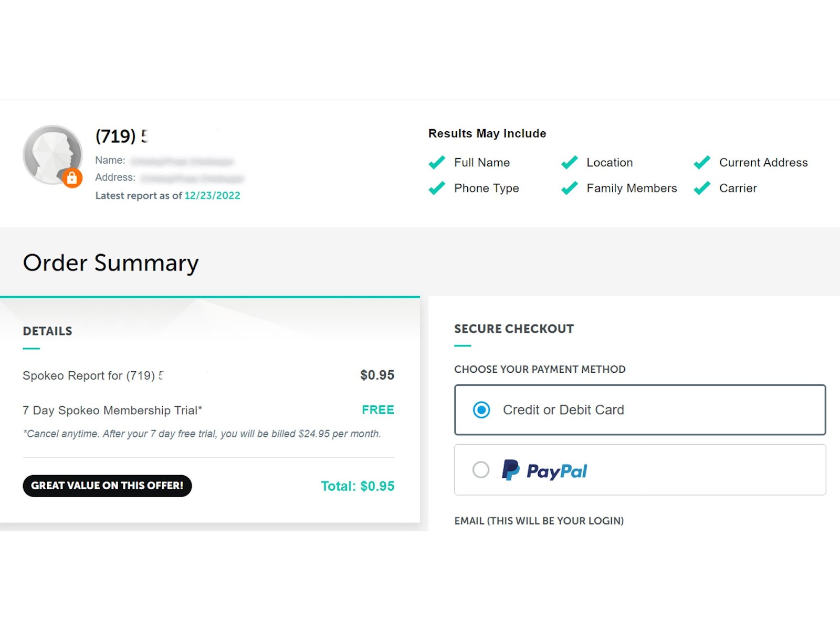Click the Great Value On This Offer badge
This screenshot has width=840, height=630.
(107, 486)
